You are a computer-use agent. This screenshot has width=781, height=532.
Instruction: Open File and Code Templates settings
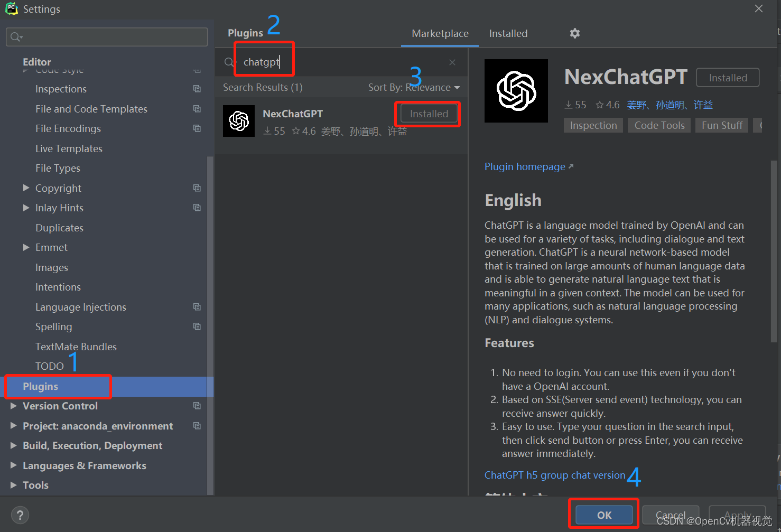tap(91, 109)
